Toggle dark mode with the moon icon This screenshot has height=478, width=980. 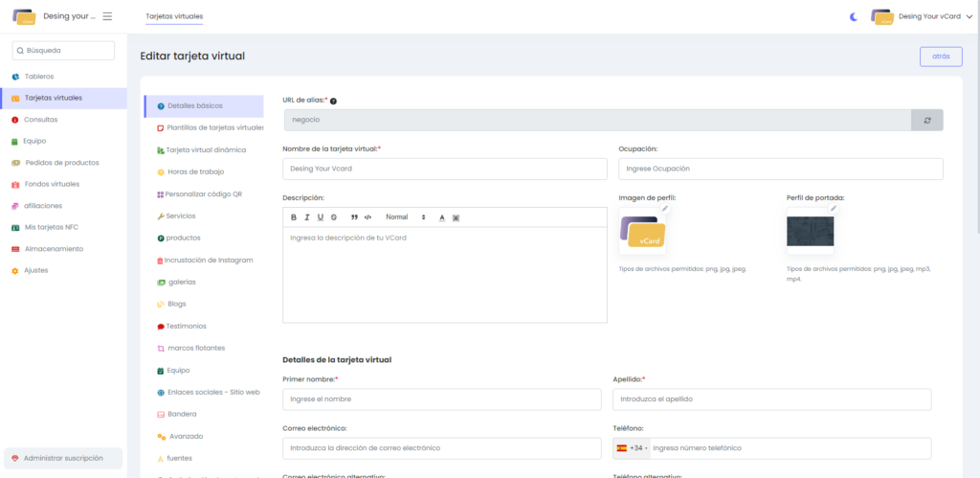[854, 16]
